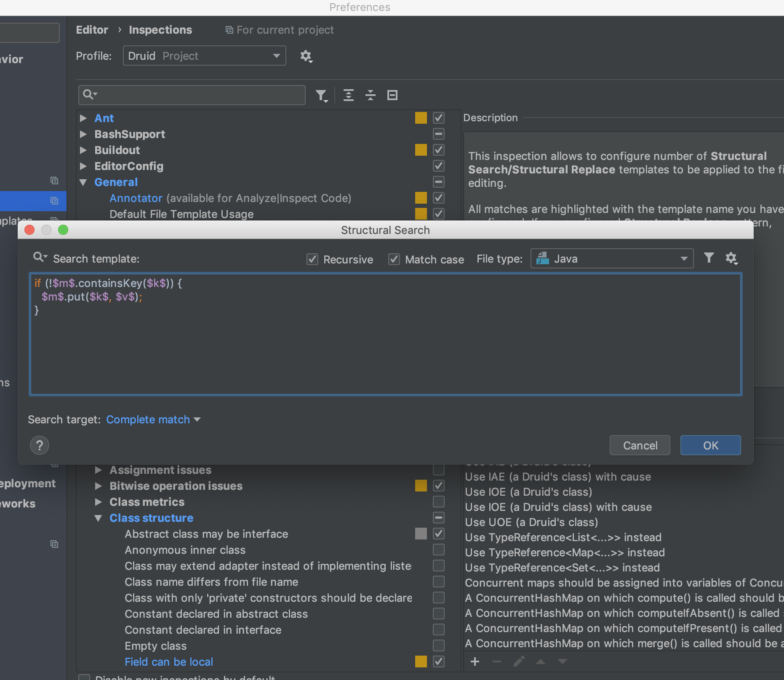Select Constant declared in interface
784x680 pixels.
point(203,630)
